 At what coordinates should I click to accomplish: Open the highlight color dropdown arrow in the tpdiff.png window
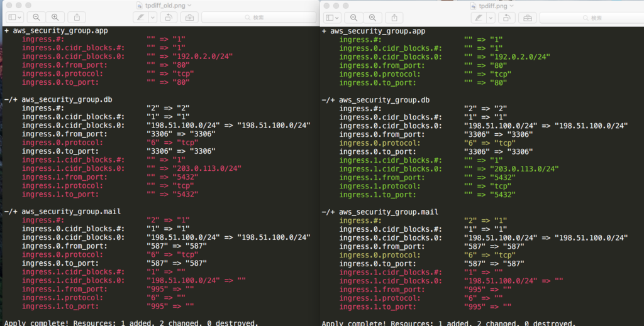point(491,18)
